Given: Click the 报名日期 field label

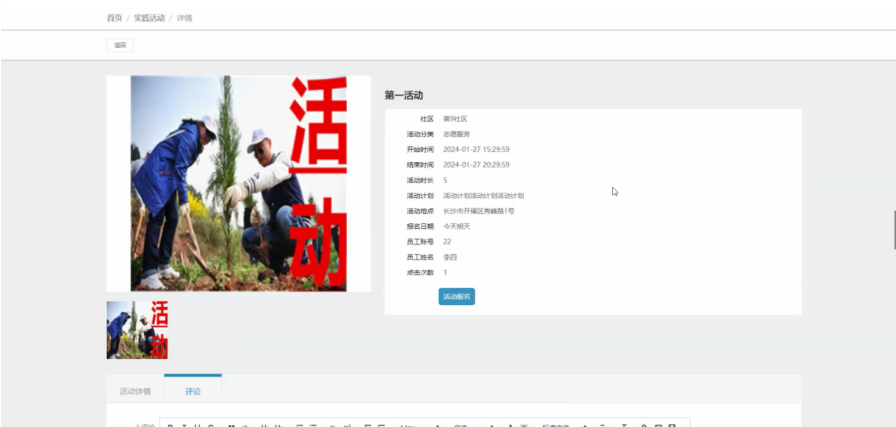Looking at the screenshot, I should [x=420, y=226].
